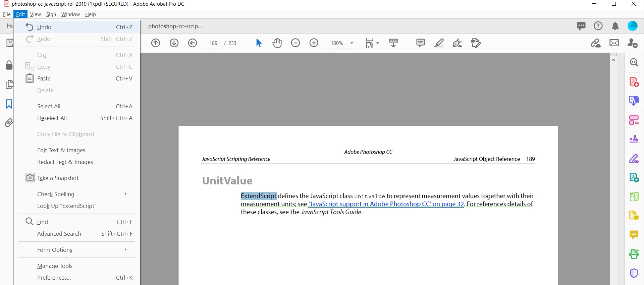This screenshot has height=285, width=644.
Task: Open the page thumbnails panel icon
Action: click(x=9, y=84)
